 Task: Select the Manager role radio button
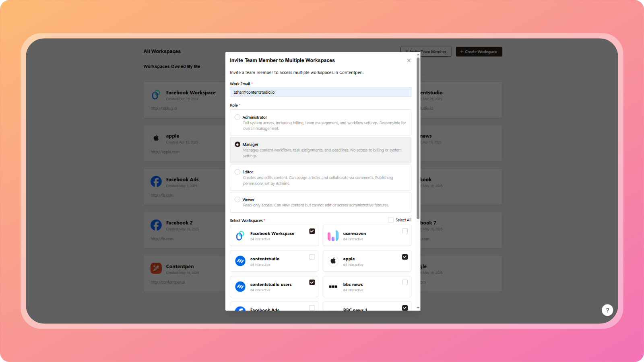pos(237,144)
